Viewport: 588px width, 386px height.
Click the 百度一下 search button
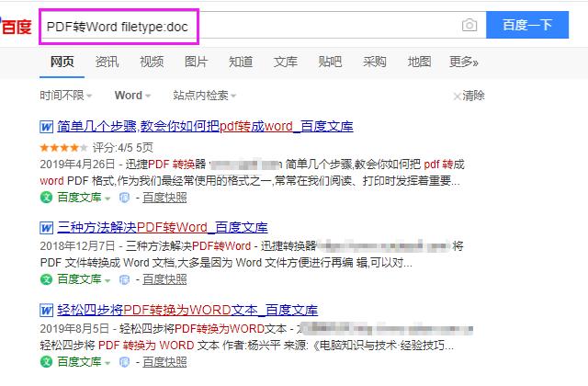click(527, 25)
